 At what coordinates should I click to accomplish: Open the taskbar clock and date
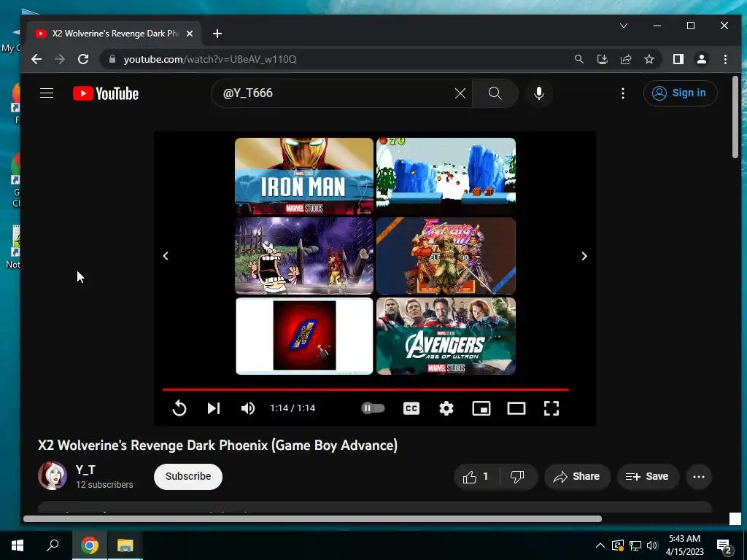pyautogui.click(x=684, y=545)
